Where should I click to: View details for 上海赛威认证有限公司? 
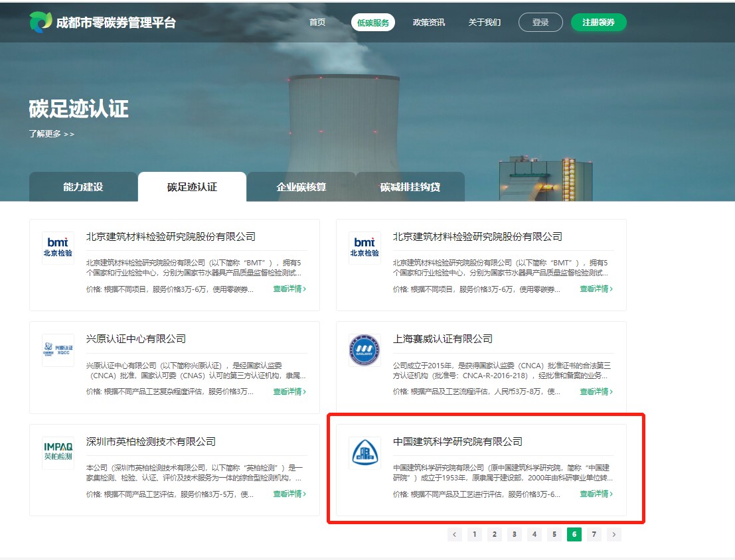[596, 391]
